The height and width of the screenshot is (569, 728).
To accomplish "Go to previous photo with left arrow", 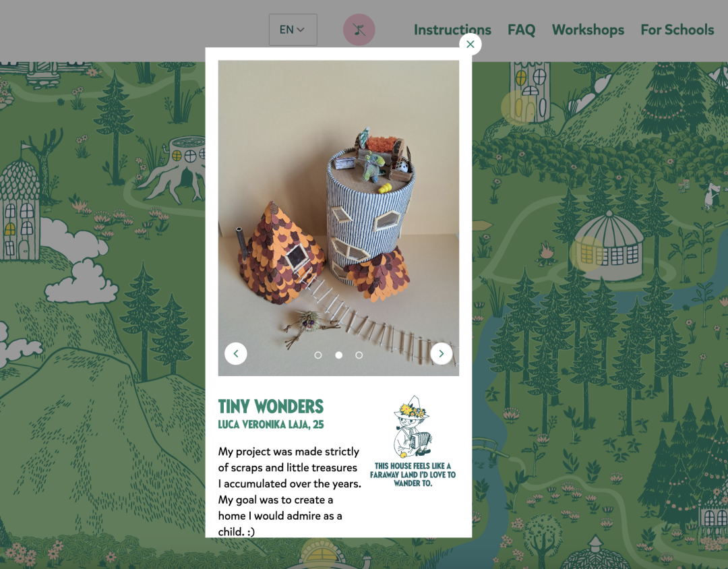I will point(236,354).
